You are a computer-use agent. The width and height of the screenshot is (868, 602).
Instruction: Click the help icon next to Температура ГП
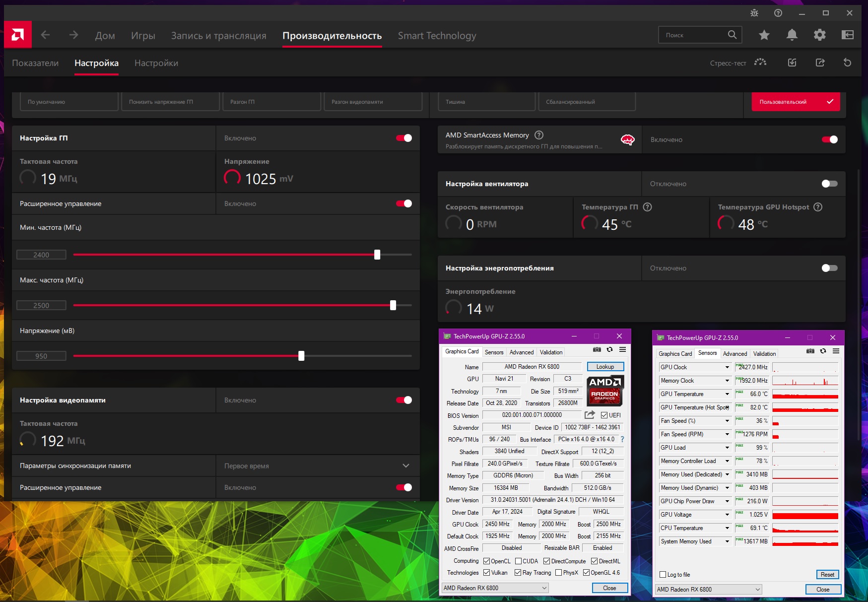647,207
